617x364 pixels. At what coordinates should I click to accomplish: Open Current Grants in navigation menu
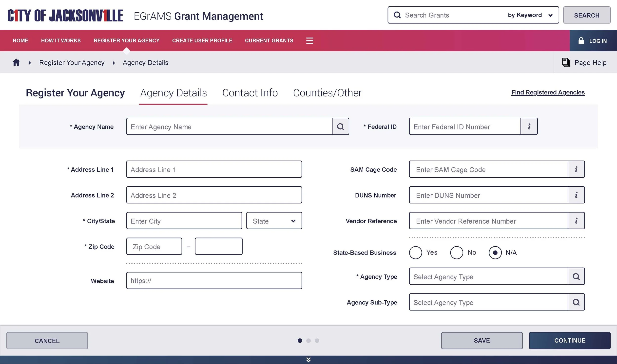point(269,41)
